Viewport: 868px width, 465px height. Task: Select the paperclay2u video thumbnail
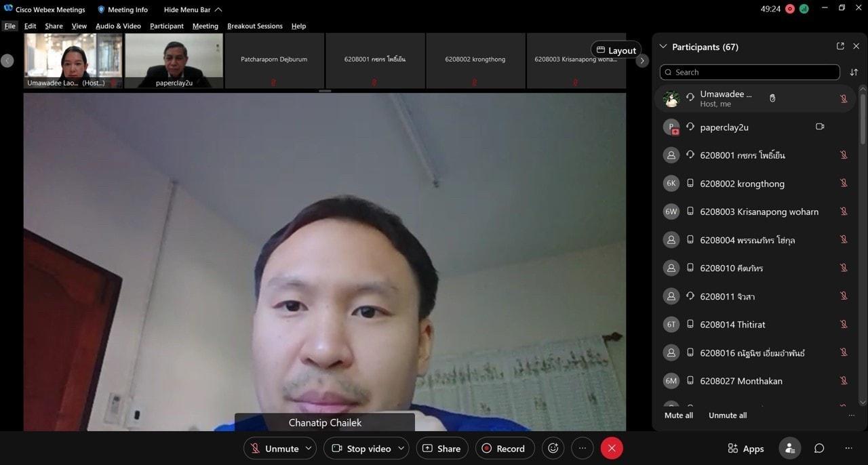pyautogui.click(x=174, y=61)
